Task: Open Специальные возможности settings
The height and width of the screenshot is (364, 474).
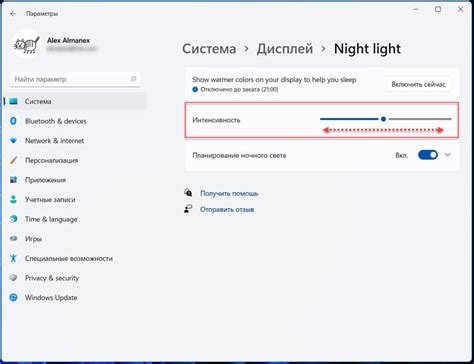Action: [75, 258]
